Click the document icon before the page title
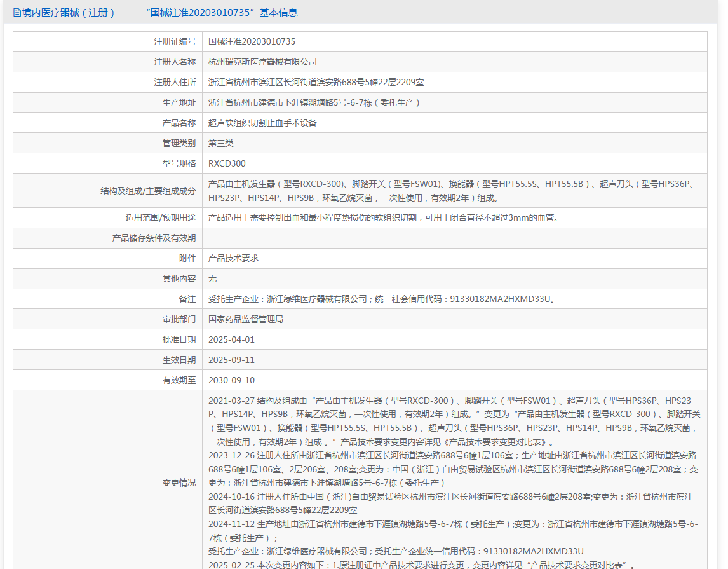This screenshot has width=728, height=569. [x=17, y=12]
